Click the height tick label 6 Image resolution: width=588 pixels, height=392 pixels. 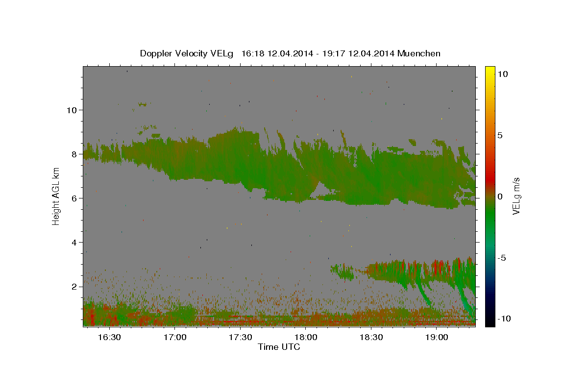point(73,198)
